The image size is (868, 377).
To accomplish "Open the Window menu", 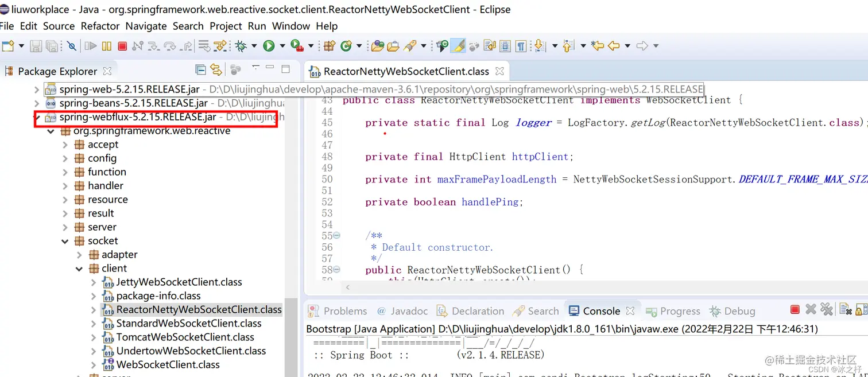I will tap(291, 26).
